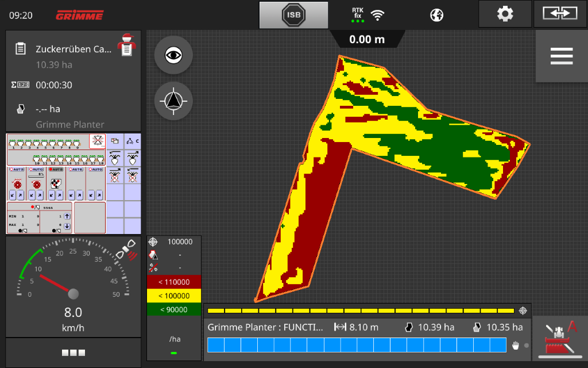Open the globe icon in top bar

pos(436,15)
